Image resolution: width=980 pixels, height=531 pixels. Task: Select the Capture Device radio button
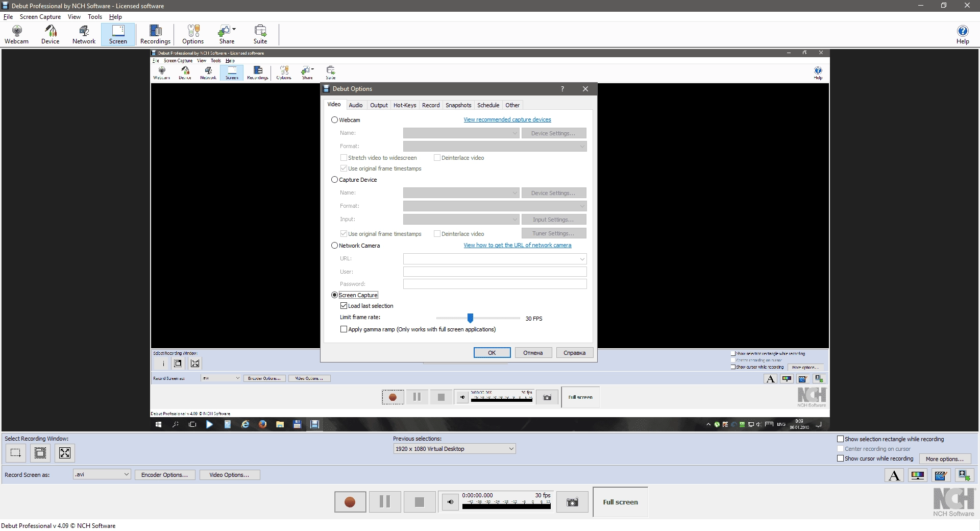(335, 180)
